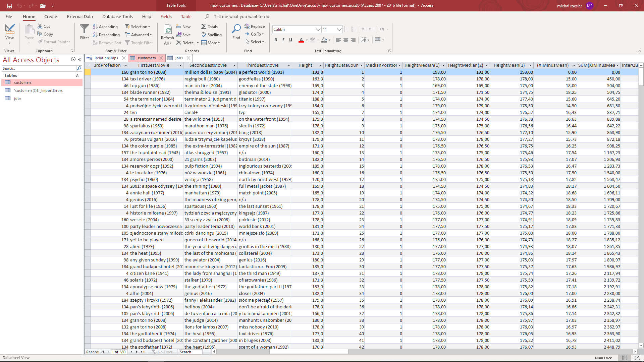Click the Save record icon
Viewport: 644px width, 362px height.
pos(179,35)
